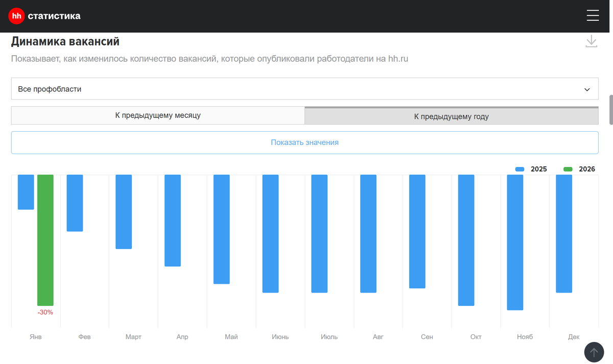The image size is (613, 364).
Task: Download the Динамика вакансий chart
Action: [x=591, y=41]
